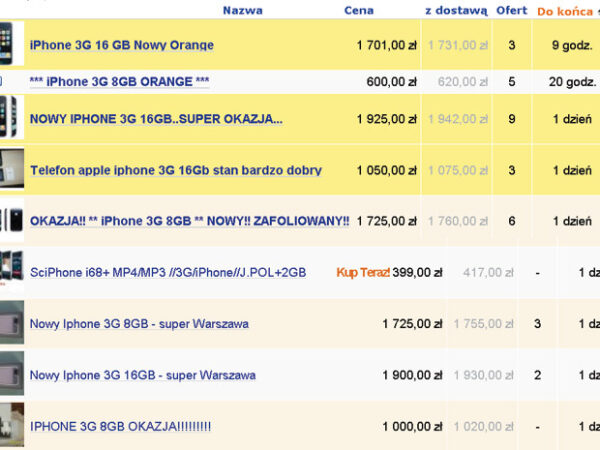Screen dimensions: 600x450
Task: Open 'IPHONE 3G 8GB OKAZJA!!!!!!!!!!' title link
Action: tap(120, 426)
